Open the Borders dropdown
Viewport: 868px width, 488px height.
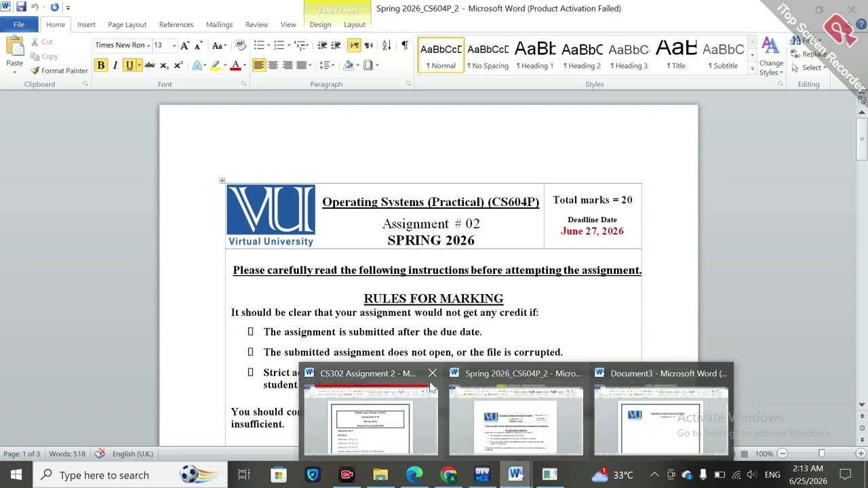pyautogui.click(x=370, y=65)
